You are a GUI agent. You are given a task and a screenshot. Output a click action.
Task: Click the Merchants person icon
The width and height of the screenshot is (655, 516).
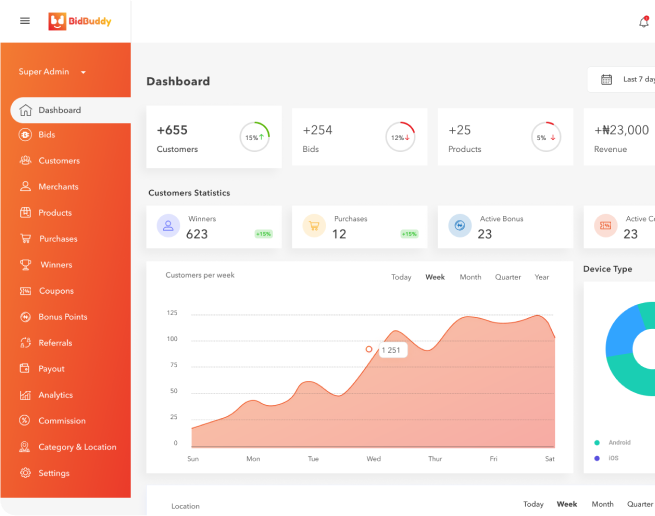(25, 186)
